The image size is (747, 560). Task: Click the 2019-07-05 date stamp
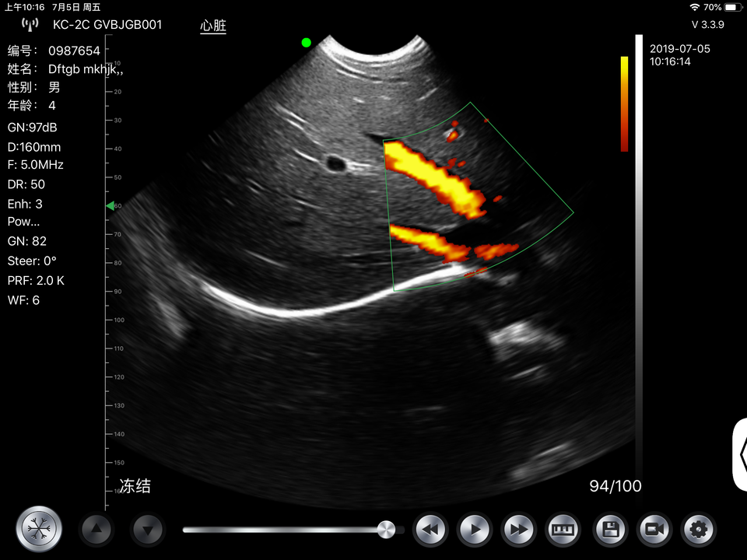click(x=680, y=48)
